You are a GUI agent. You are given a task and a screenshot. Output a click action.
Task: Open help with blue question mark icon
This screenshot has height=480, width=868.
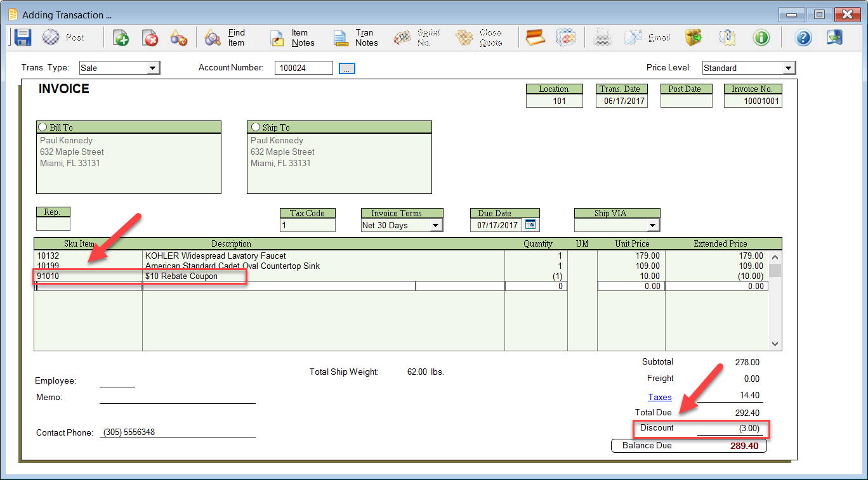point(803,37)
